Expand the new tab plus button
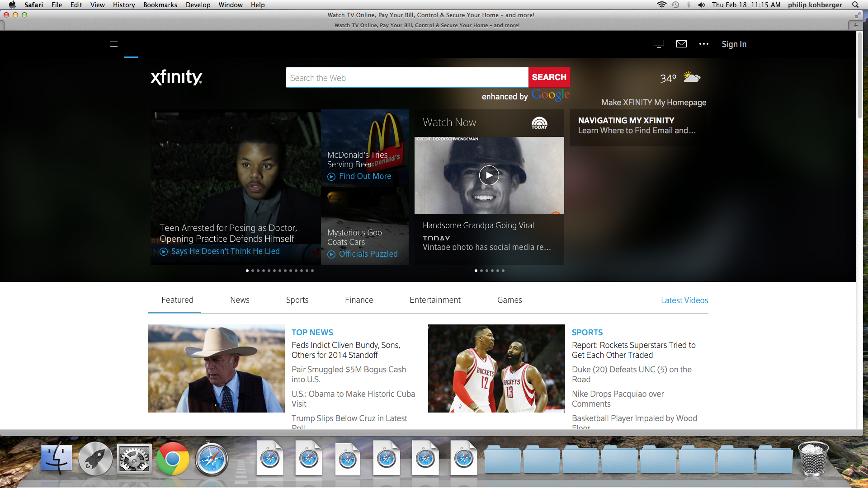The image size is (868, 488). 855,25
